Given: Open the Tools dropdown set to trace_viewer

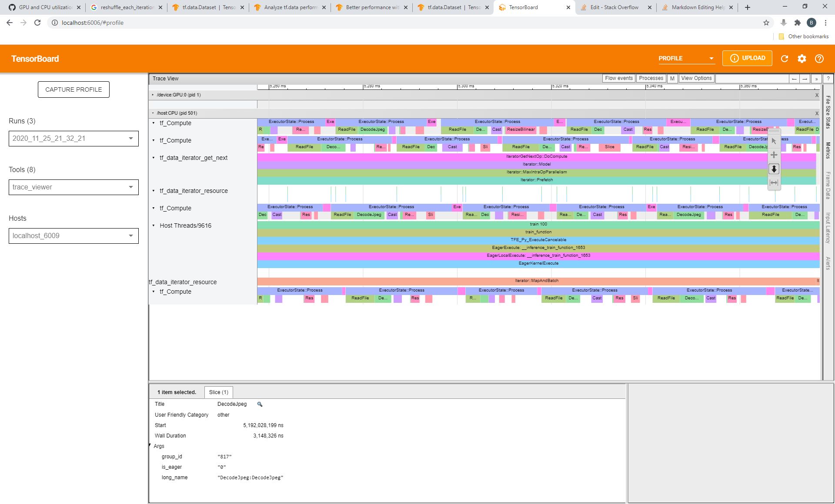Looking at the screenshot, I should pyautogui.click(x=73, y=187).
